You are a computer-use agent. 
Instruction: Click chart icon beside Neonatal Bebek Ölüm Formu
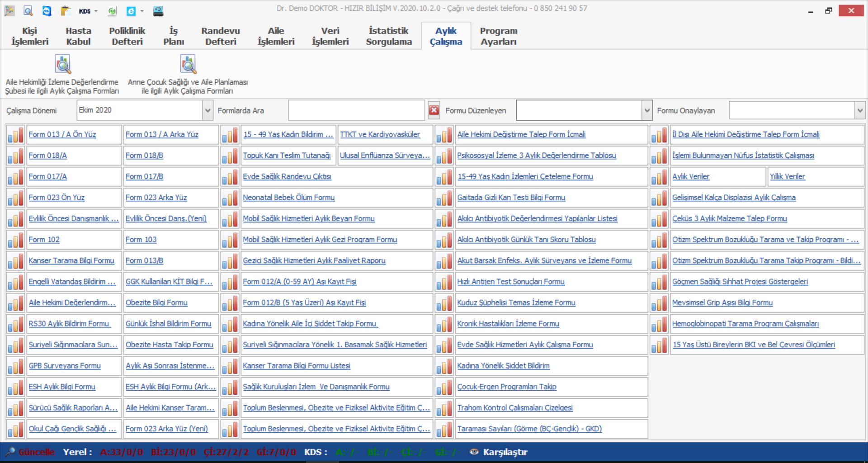tap(230, 198)
